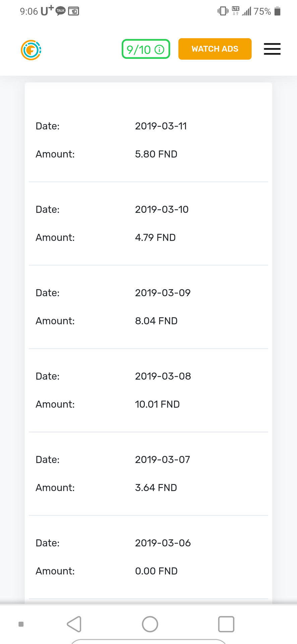Image resolution: width=297 pixels, height=644 pixels.
Task: Select the 2019-03-08 date row
Action: (148, 376)
